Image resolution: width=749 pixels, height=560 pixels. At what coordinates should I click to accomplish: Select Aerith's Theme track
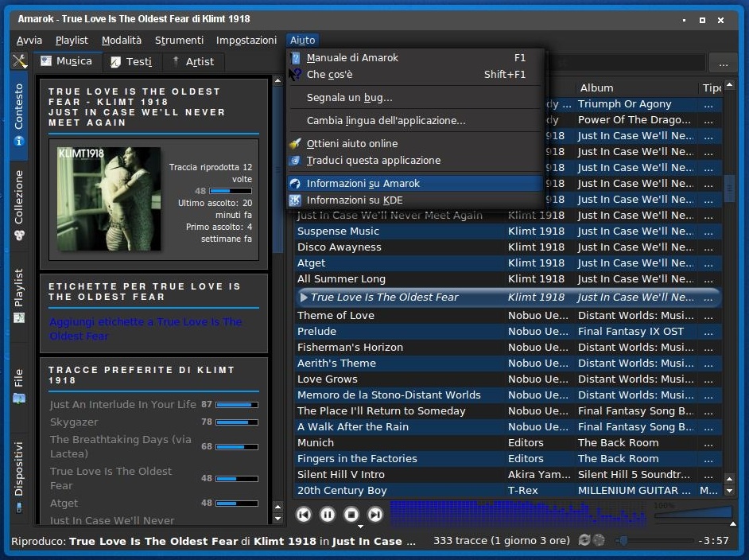coord(508,364)
